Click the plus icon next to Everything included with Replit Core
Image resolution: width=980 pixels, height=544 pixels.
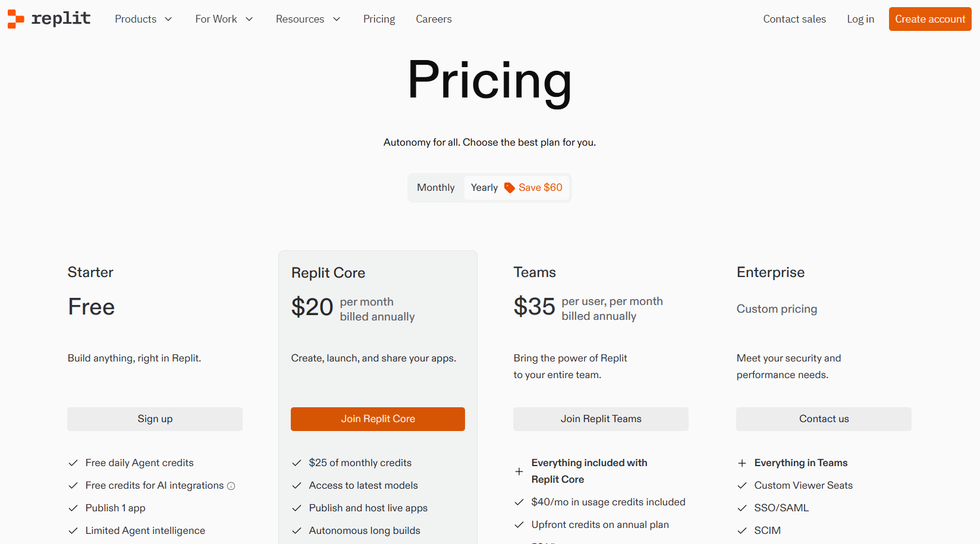click(x=519, y=471)
